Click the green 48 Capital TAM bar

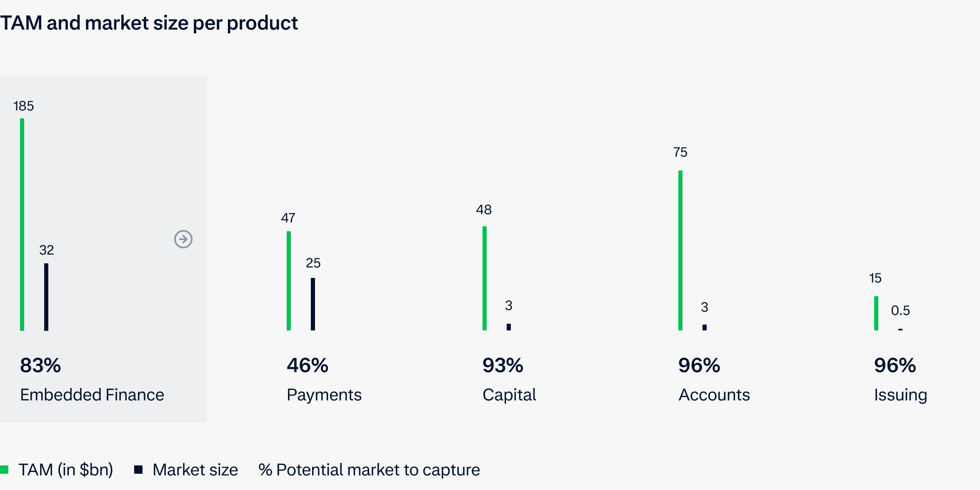[485, 278]
